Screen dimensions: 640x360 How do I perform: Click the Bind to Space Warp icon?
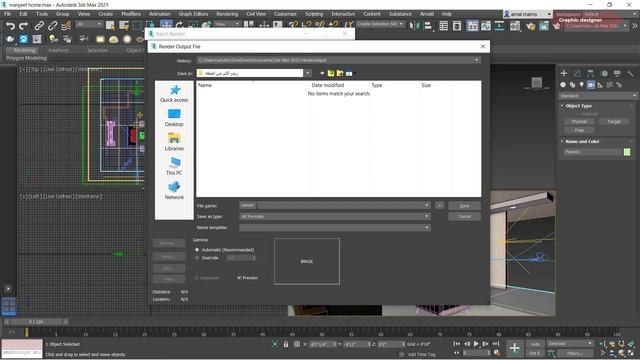(66, 26)
